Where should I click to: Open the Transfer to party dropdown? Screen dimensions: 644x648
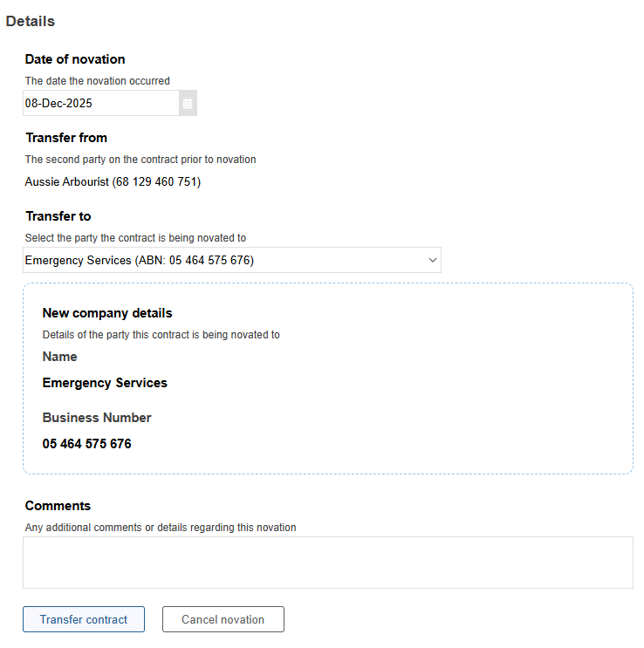232,260
